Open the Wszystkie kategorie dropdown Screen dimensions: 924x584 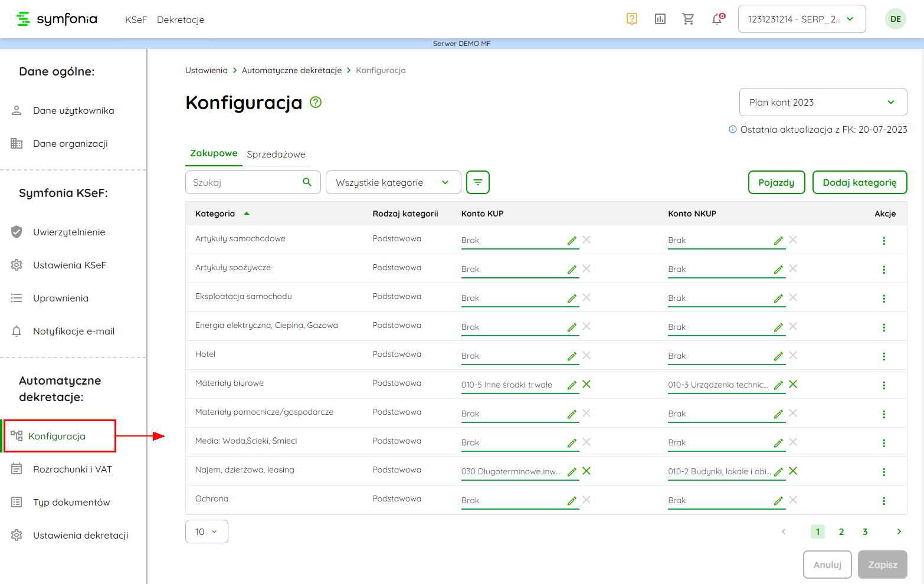(394, 182)
